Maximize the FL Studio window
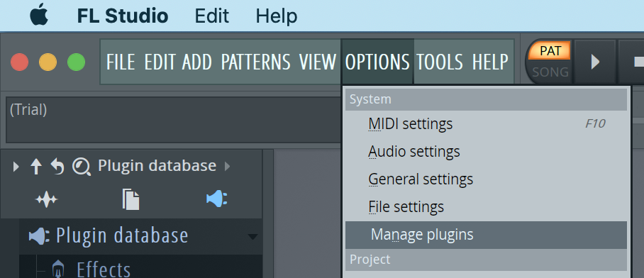 77,62
